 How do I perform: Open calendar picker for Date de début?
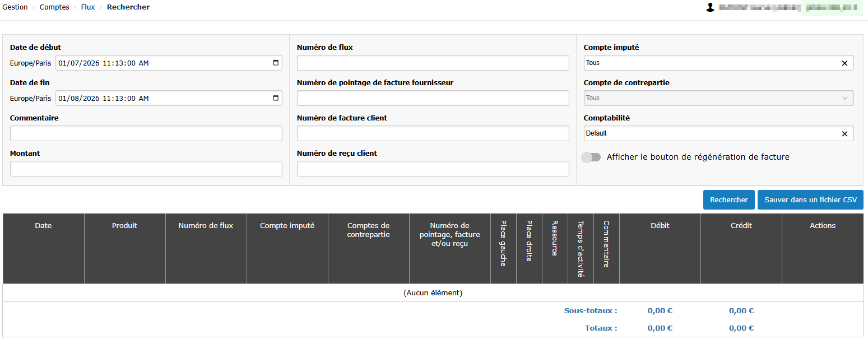pyautogui.click(x=275, y=63)
